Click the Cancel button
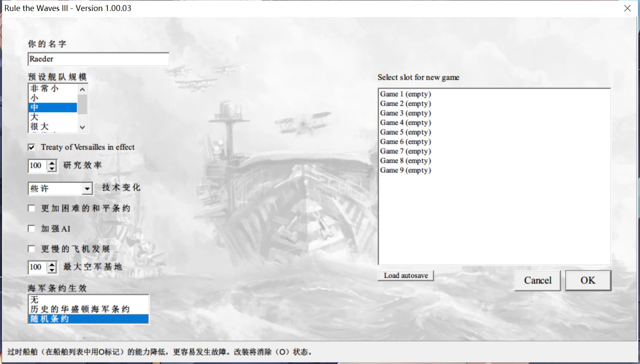The height and width of the screenshot is (364, 640). pyautogui.click(x=538, y=280)
